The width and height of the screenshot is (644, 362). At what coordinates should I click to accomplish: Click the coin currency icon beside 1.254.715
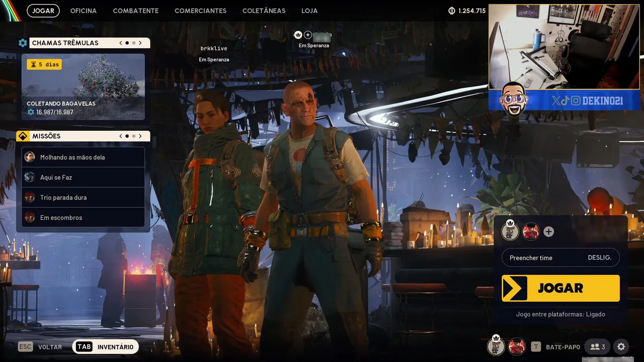[x=451, y=11]
